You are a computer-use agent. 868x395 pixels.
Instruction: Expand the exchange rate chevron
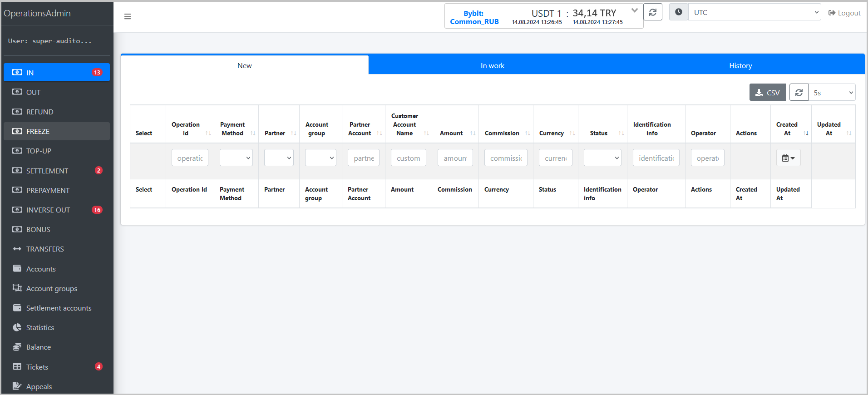(635, 10)
